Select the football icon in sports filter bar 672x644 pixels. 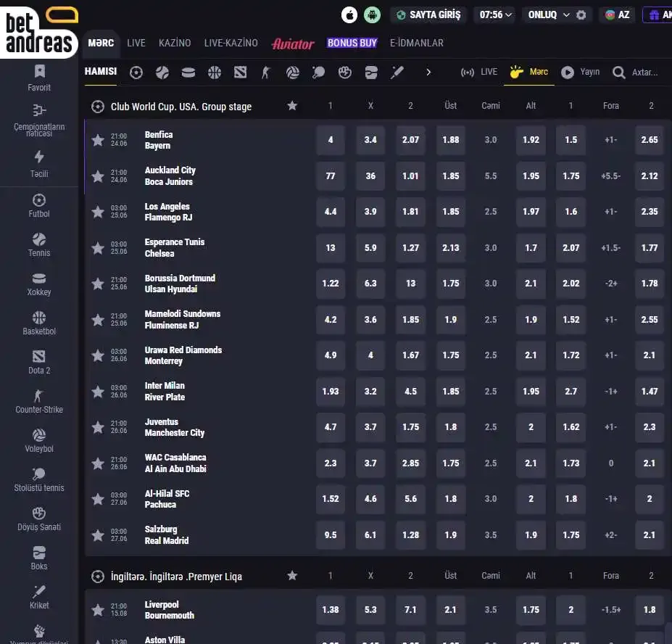click(x=136, y=73)
